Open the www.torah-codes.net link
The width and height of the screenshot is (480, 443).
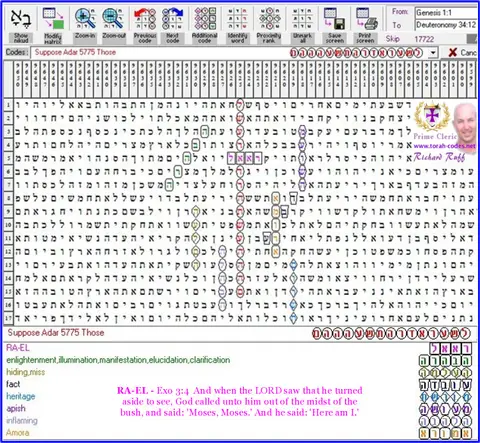pyautogui.click(x=444, y=146)
